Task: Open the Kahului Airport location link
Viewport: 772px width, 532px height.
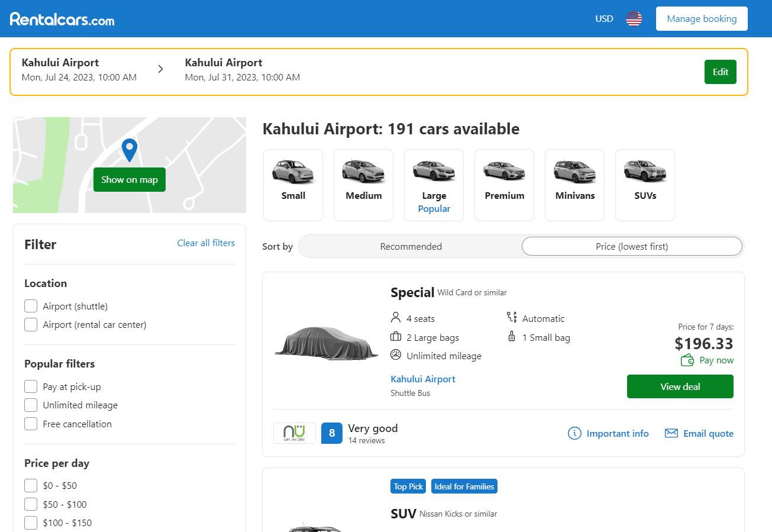Action: [x=423, y=379]
